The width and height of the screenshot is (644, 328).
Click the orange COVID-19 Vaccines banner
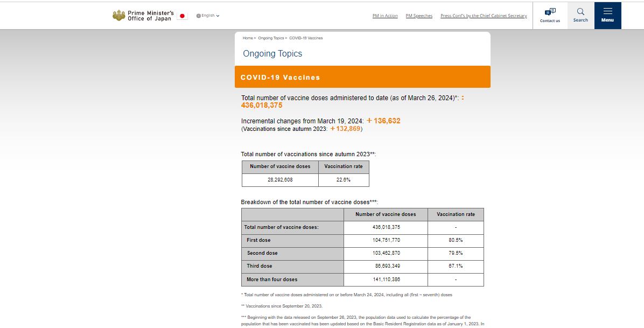click(362, 77)
